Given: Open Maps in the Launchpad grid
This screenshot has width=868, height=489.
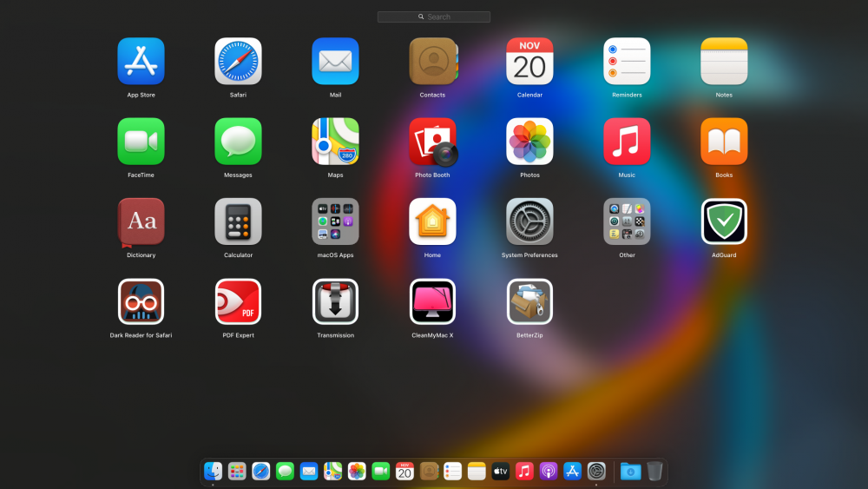Looking at the screenshot, I should pyautogui.click(x=335, y=142).
